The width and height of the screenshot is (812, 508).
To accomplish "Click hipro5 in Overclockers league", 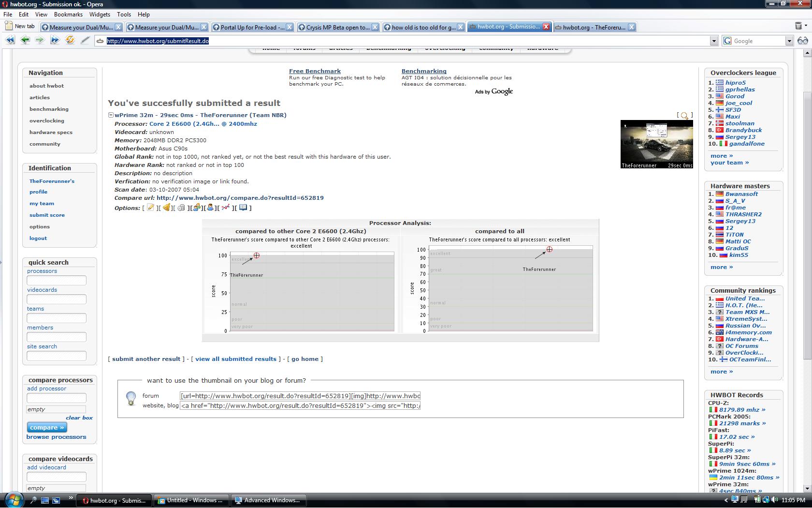I will pyautogui.click(x=735, y=83).
